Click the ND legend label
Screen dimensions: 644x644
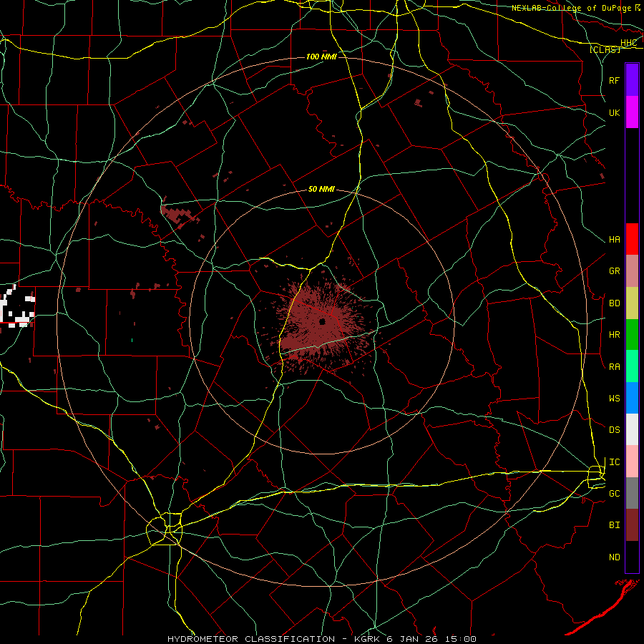pos(615,557)
